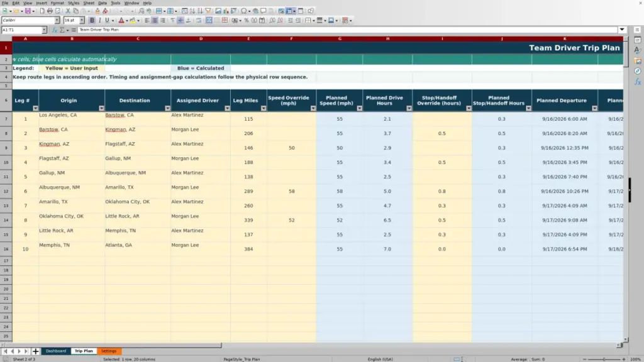
Task: Open the sidebar Styles panel icon
Action: [x=638, y=50]
